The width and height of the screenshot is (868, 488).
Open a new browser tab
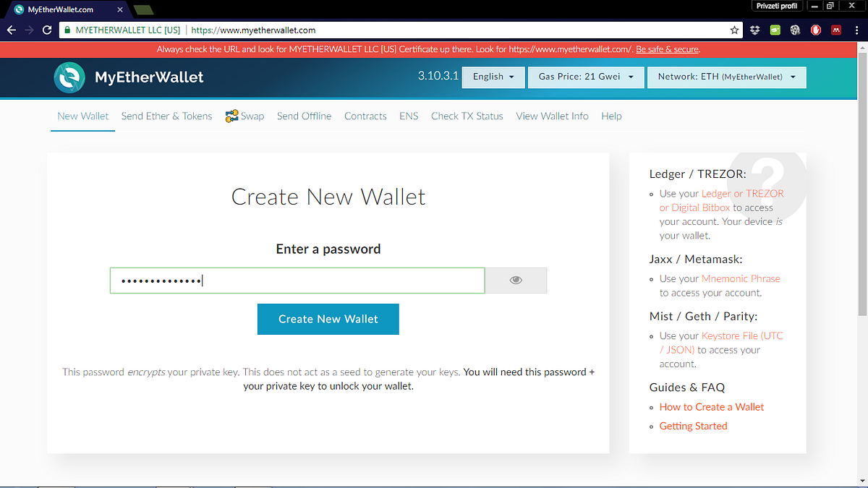click(143, 10)
